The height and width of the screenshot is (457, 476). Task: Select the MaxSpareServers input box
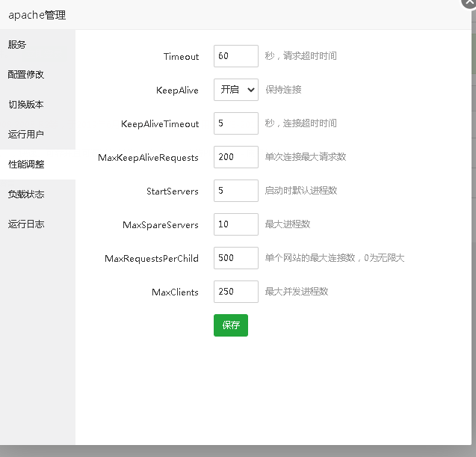[236, 224]
